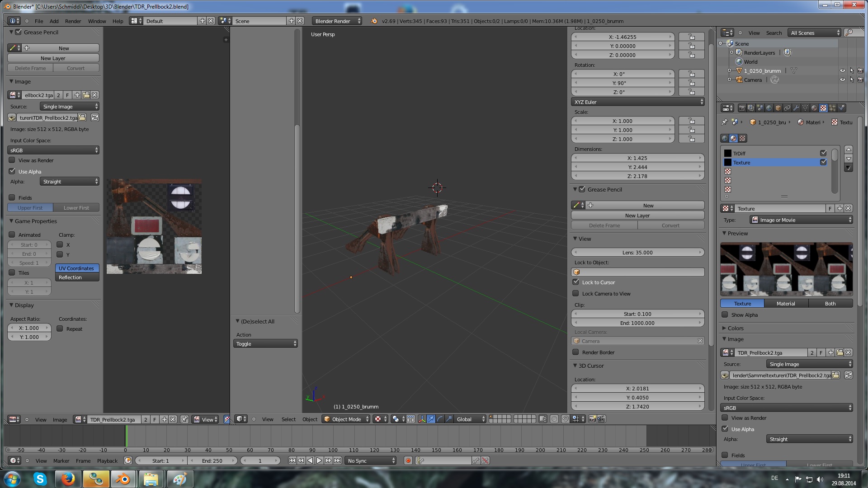Enable the Lock Camera to View checkbox
868x488 pixels.
pos(576,294)
